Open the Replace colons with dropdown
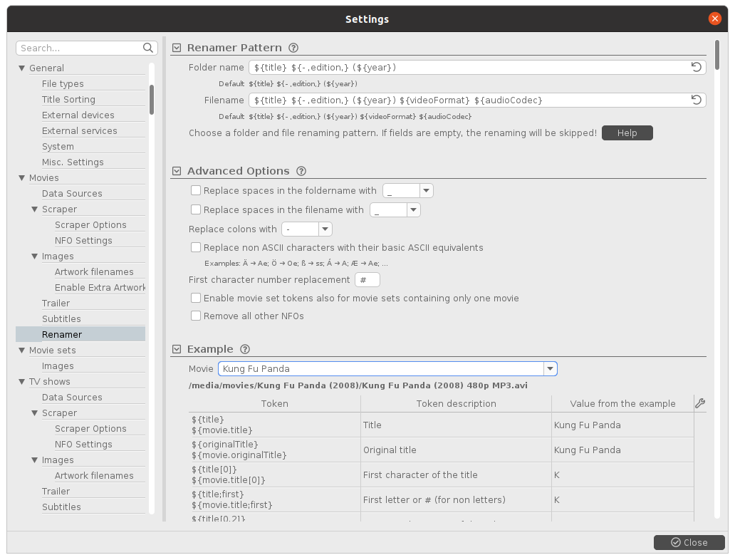735x560 pixels. point(325,229)
